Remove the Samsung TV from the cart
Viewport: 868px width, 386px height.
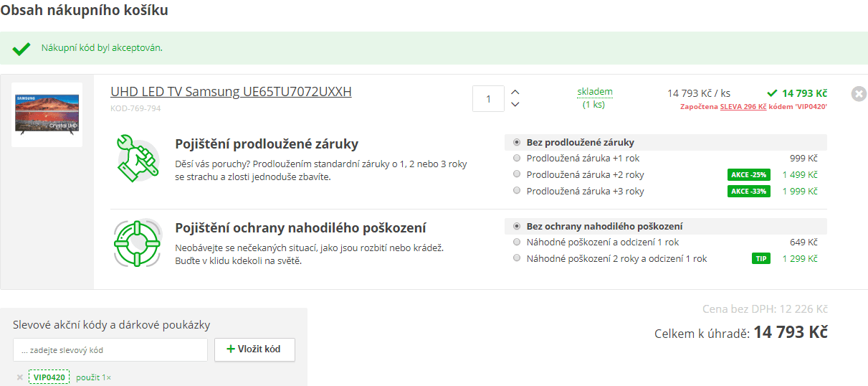point(859,93)
